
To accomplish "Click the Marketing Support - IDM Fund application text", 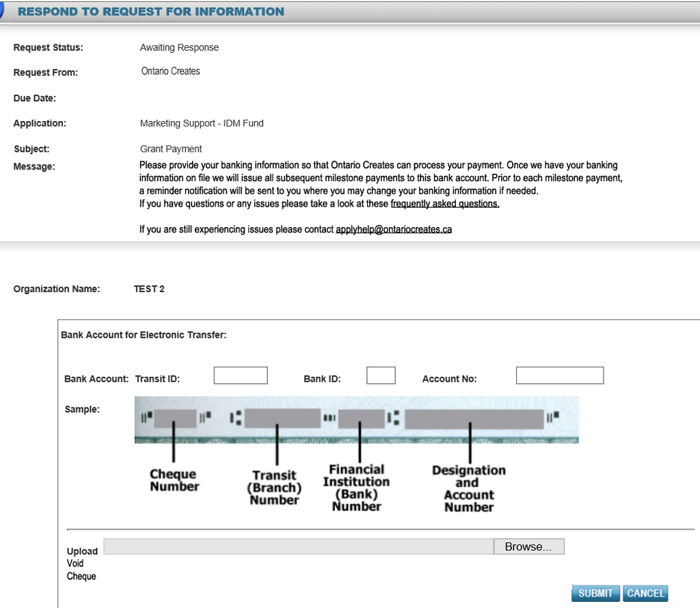I will tap(202, 124).
